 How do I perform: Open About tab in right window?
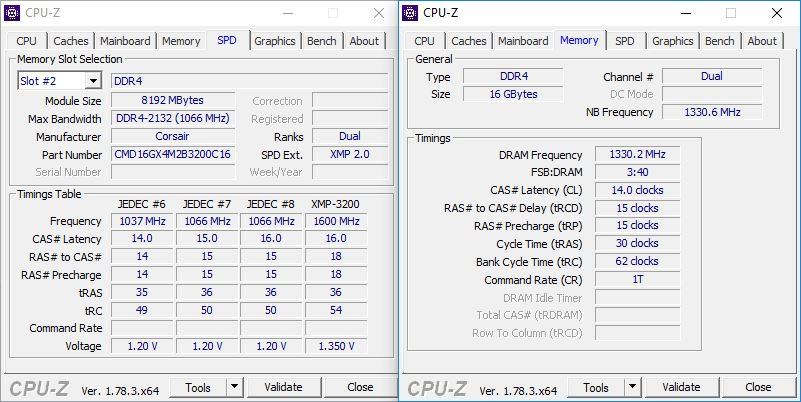(762, 41)
